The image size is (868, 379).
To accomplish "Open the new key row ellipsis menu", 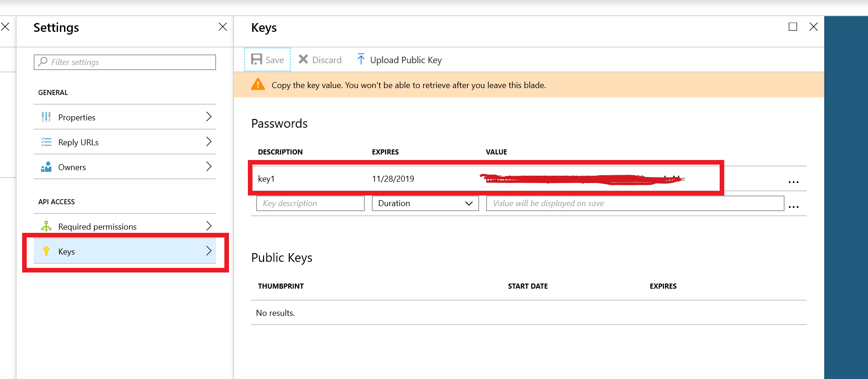I will (x=793, y=207).
